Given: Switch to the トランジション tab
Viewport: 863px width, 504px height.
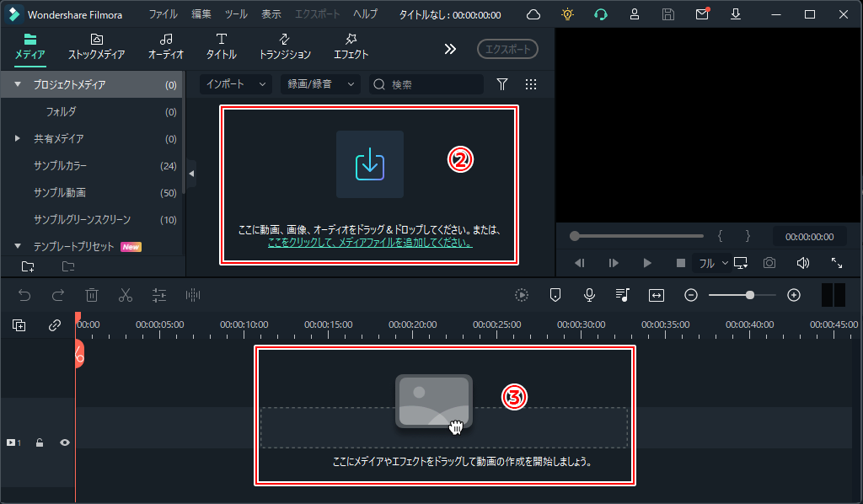Looking at the screenshot, I should tap(285, 47).
